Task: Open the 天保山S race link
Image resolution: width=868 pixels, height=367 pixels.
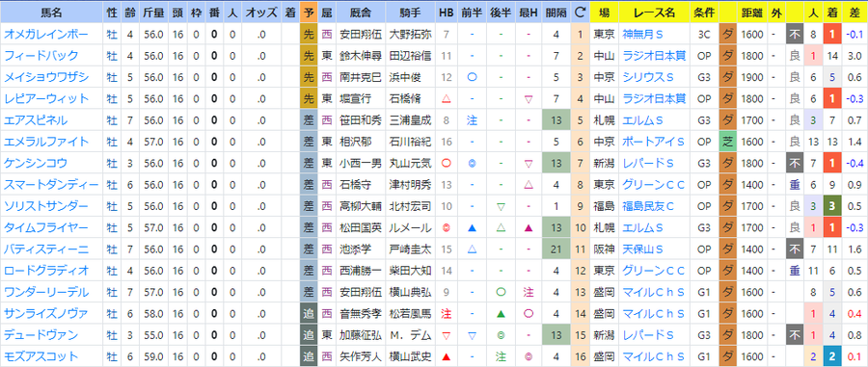Action: pos(642,249)
